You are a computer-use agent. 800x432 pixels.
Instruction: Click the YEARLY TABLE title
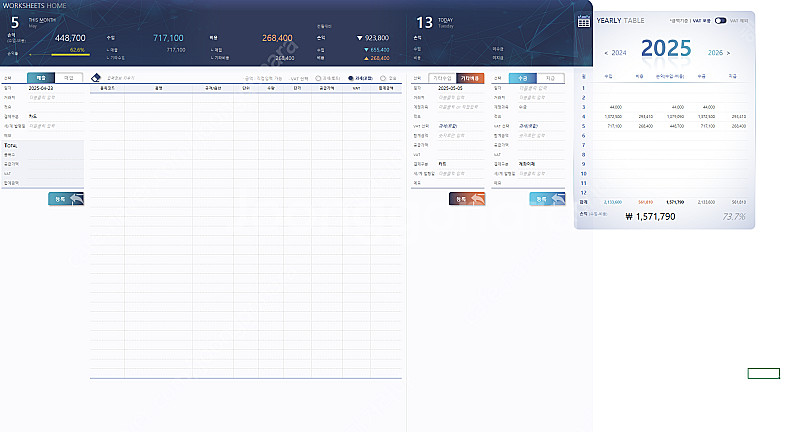pyautogui.click(x=620, y=21)
